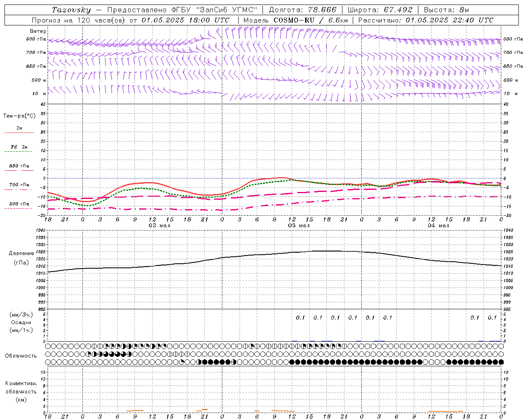Click the Конвективн. panel label

(21, 383)
